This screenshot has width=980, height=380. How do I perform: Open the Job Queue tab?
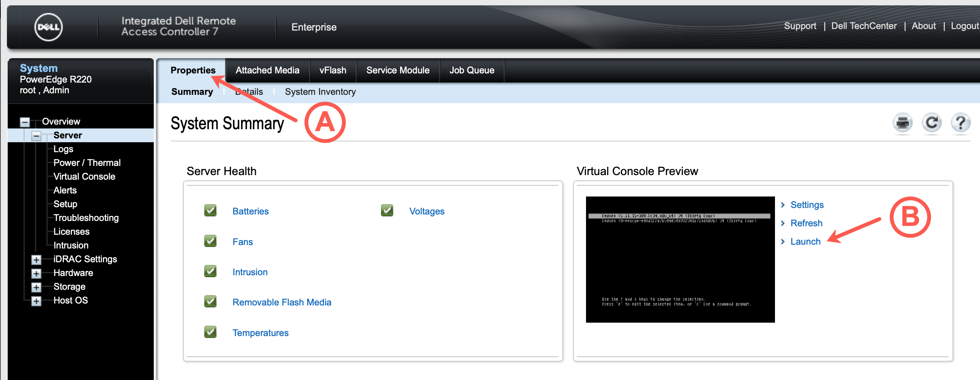pyautogui.click(x=472, y=70)
